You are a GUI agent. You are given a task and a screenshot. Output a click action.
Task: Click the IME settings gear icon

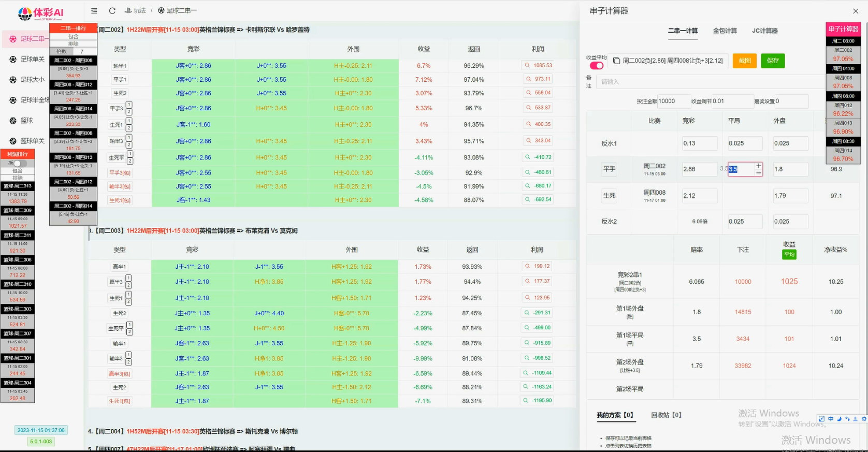pos(863,419)
